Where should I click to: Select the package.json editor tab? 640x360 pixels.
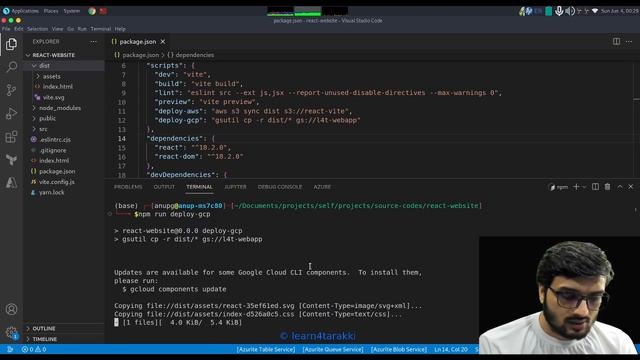point(138,42)
